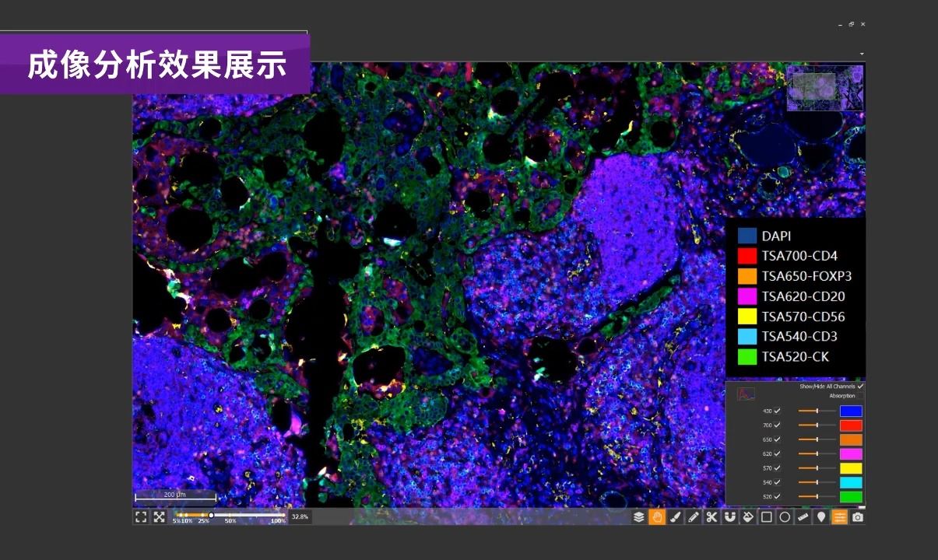This screenshot has width=938, height=560.
Task: Click the TSA650-FOXP3 legend entry
Action: (795, 276)
